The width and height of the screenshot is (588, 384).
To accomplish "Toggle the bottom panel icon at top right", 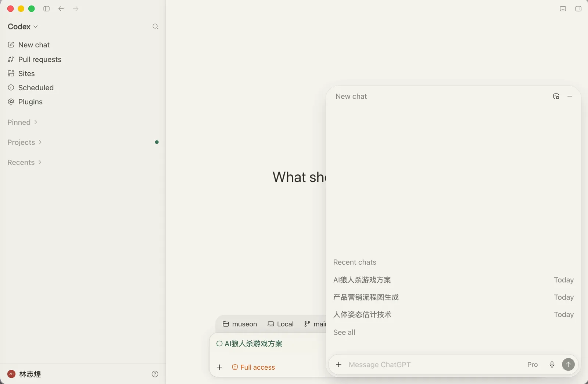I will pos(563,9).
